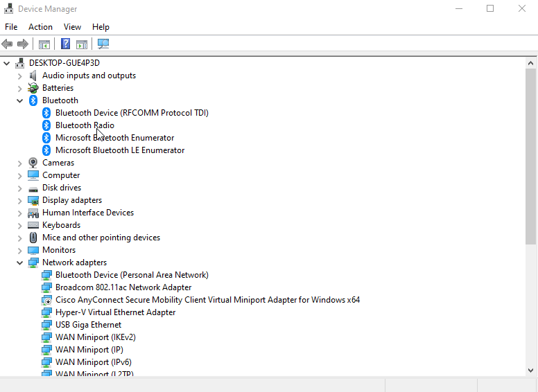Click Microsoft Bluetooth LE Enumerator icon
Screen dimensions: 538x392
tap(46, 150)
